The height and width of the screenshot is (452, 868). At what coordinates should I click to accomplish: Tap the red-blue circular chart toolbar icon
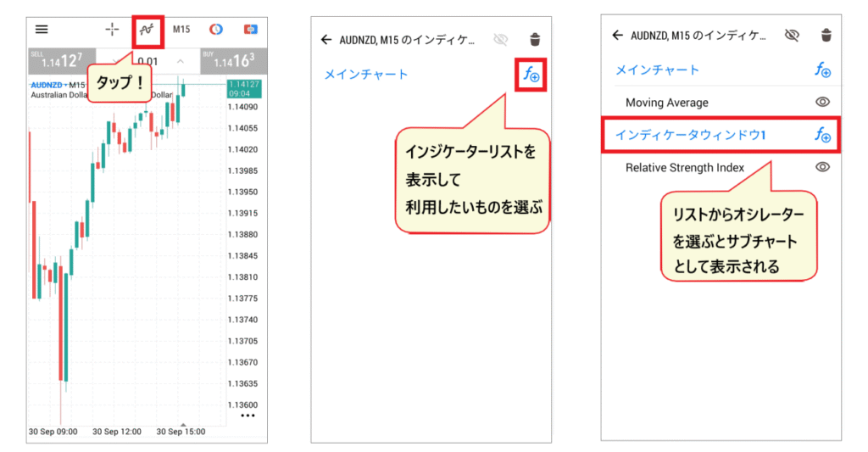tap(216, 29)
